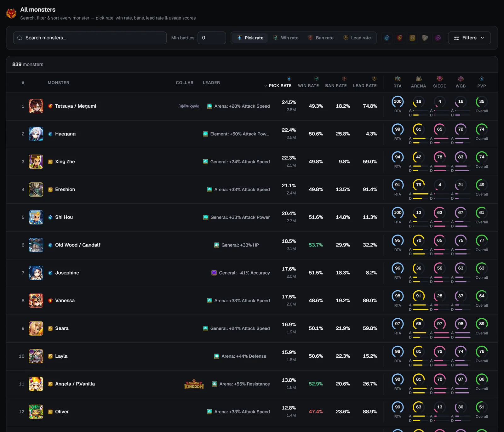The image size is (504, 432).
Task: Toggle the dark element filter icon
Action: (x=438, y=38)
